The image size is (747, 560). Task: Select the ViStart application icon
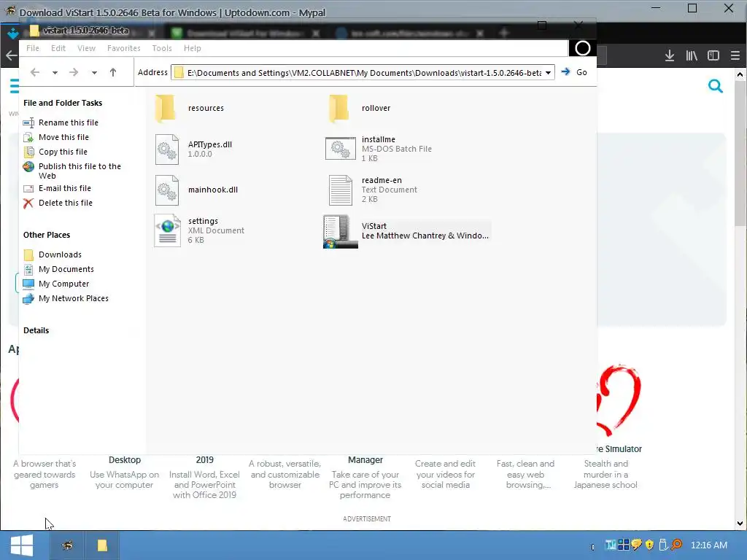(x=340, y=231)
